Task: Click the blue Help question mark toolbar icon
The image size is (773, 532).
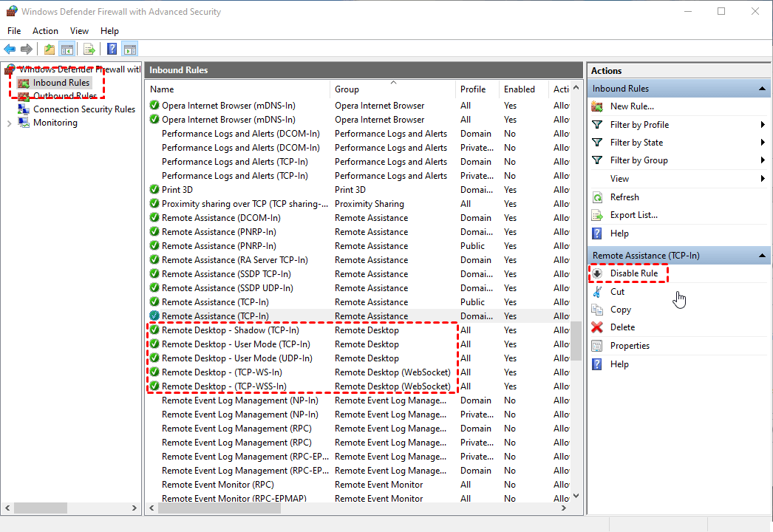Action: tap(112, 50)
